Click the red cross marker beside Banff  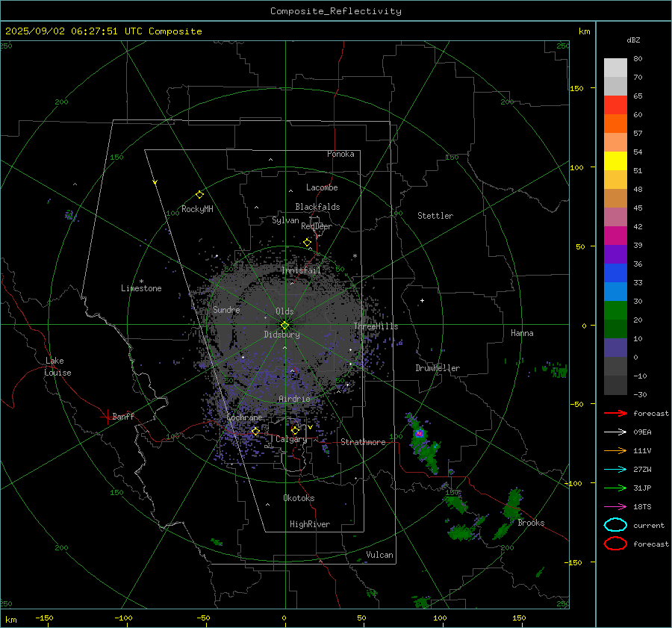tap(107, 417)
